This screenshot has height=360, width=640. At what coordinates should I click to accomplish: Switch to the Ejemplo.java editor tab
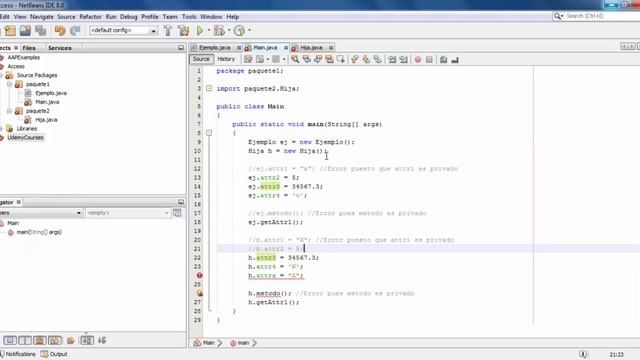pyautogui.click(x=215, y=48)
